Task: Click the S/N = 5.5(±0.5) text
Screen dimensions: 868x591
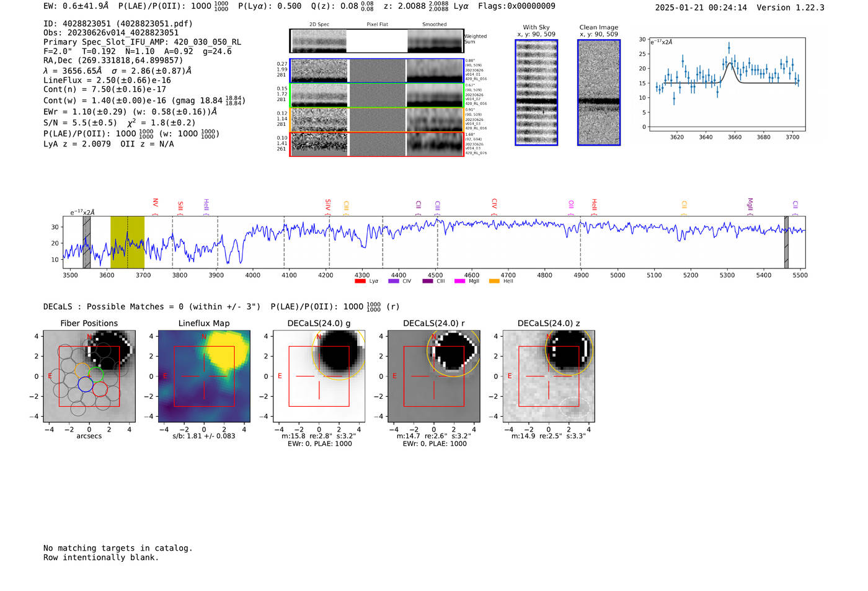Action: tap(80, 123)
